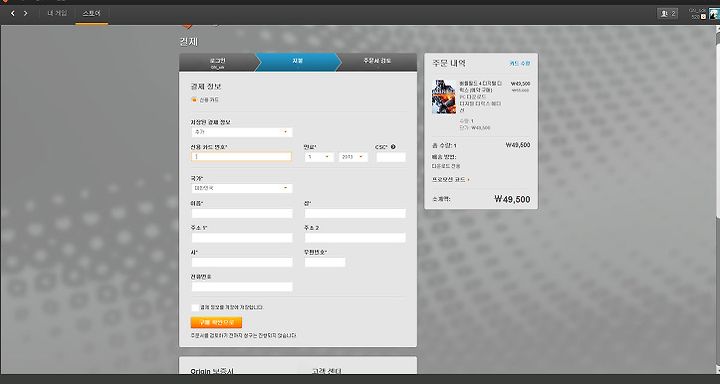Click the page vertical scrollbar

tap(717, 199)
